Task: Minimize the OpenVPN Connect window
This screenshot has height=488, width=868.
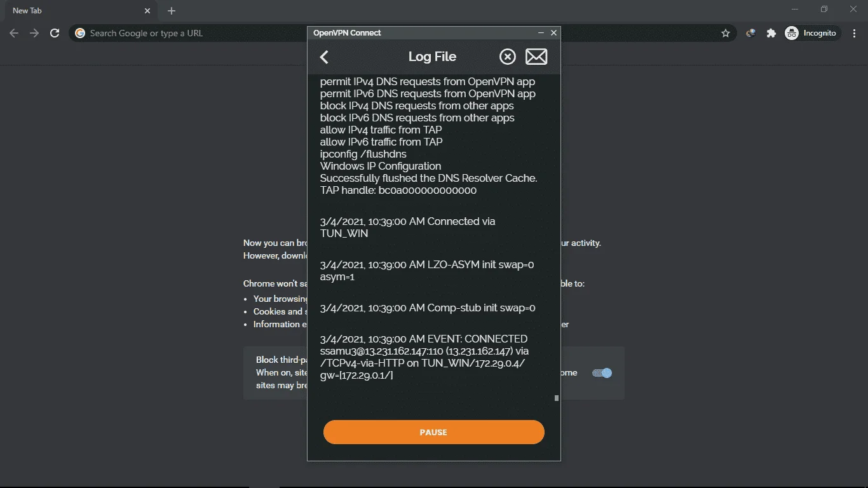Action: pyautogui.click(x=541, y=33)
